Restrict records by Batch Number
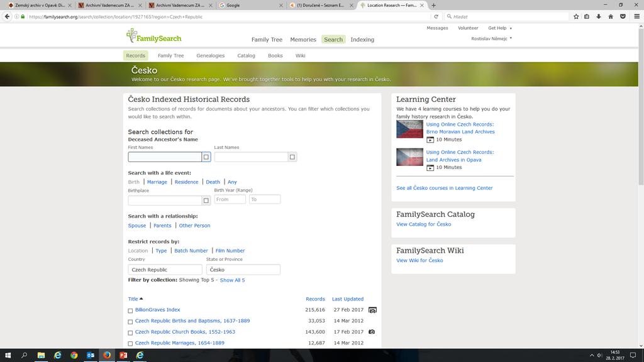This screenshot has width=644, height=362. (x=191, y=250)
